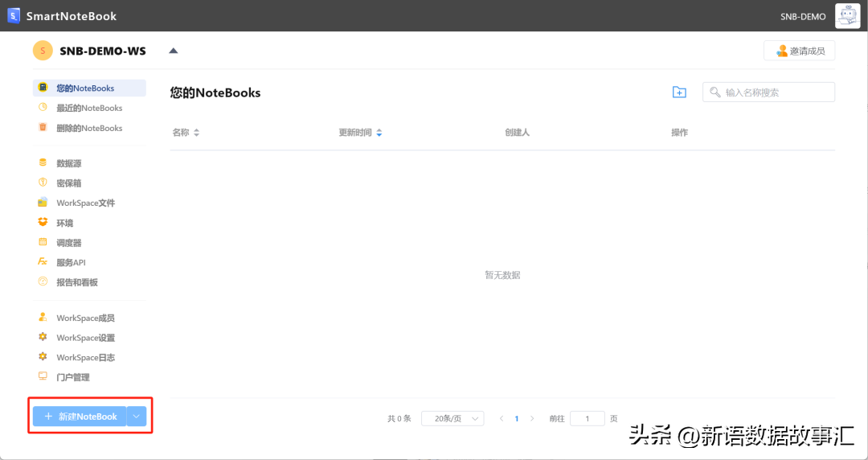The image size is (868, 460).
Task: Click the 删除的NoteBooks trash icon
Action: click(x=43, y=128)
